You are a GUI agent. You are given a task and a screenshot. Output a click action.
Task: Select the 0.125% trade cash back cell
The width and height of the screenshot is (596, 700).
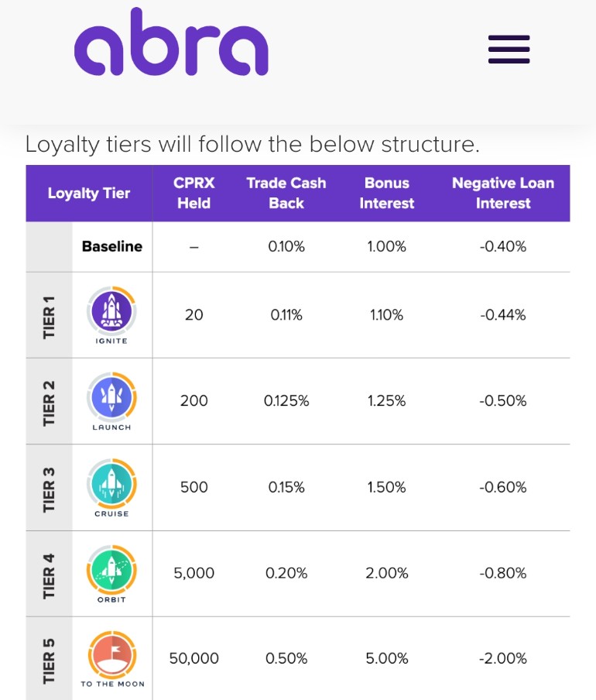[286, 401]
